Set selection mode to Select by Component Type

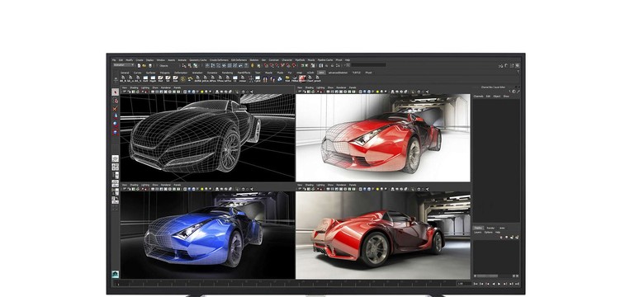pyautogui.click(x=195, y=66)
